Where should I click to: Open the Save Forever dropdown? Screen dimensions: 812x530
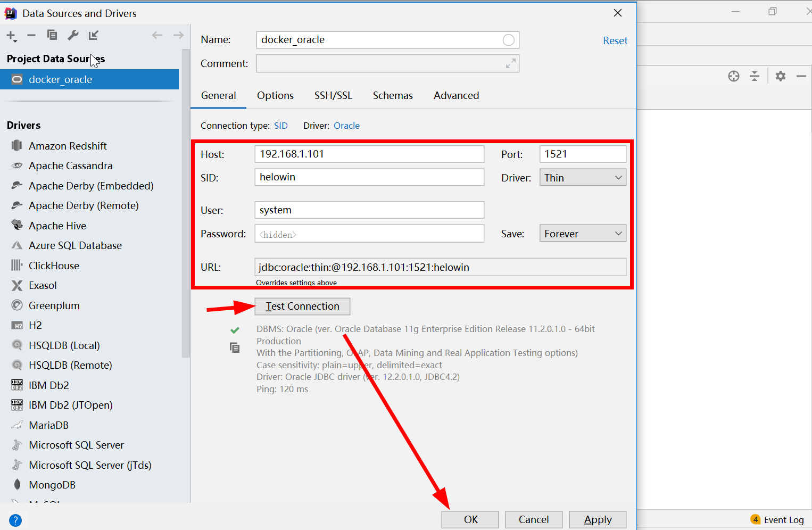click(x=583, y=234)
